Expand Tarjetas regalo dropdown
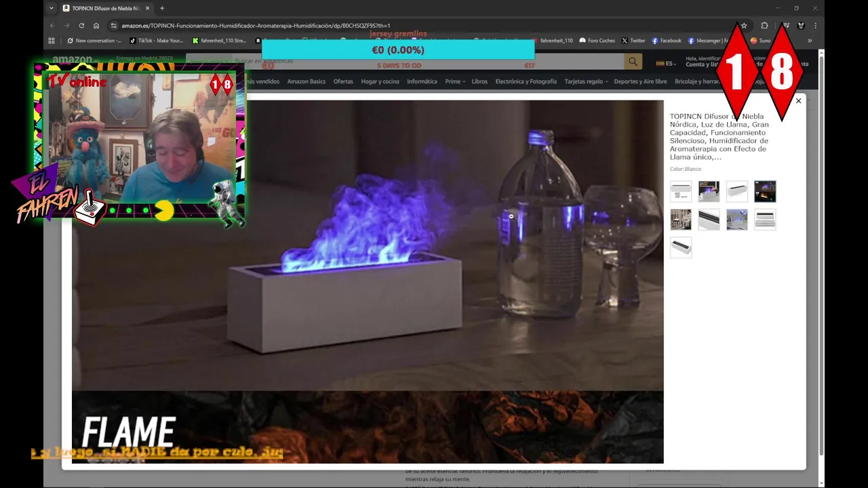Image resolution: width=868 pixels, height=488 pixels. click(586, 81)
